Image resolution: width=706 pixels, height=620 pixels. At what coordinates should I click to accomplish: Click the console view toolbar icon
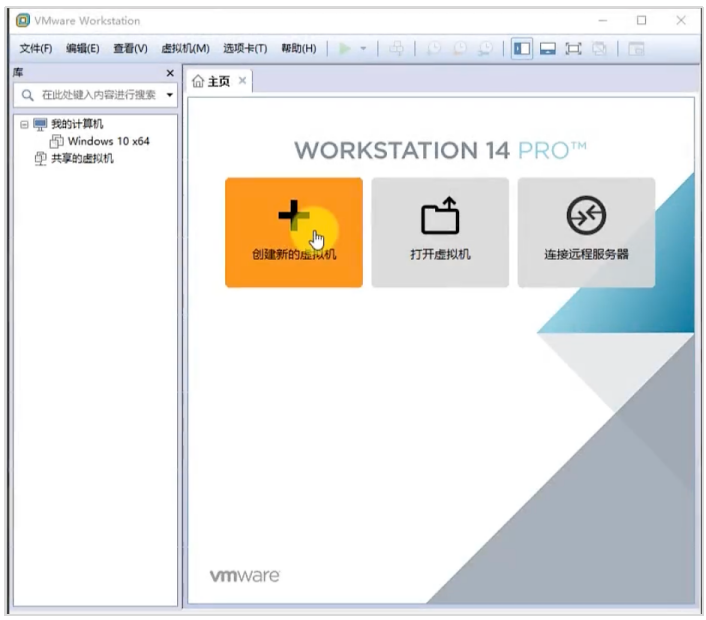(636, 48)
